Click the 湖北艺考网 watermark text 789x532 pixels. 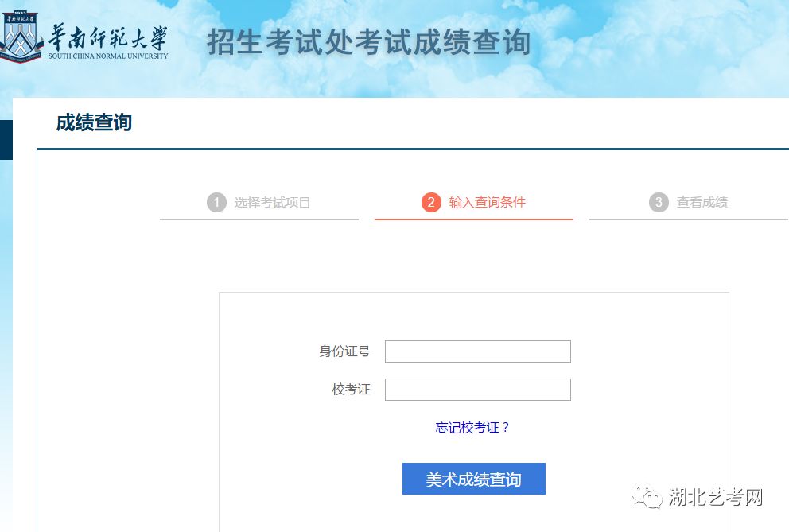(x=716, y=497)
